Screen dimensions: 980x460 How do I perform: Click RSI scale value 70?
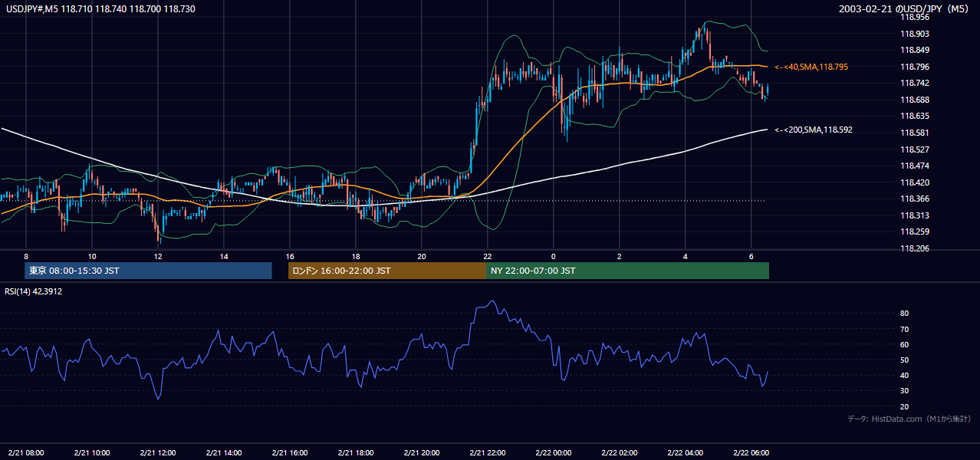pos(905,329)
